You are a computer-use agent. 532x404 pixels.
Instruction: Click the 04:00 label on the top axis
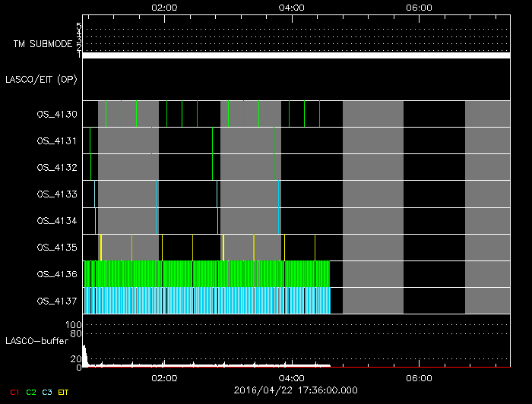coord(292,8)
